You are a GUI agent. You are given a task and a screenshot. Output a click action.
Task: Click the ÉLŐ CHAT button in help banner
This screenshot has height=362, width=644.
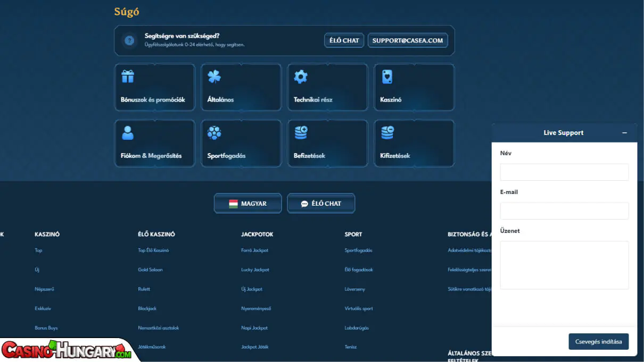344,40
